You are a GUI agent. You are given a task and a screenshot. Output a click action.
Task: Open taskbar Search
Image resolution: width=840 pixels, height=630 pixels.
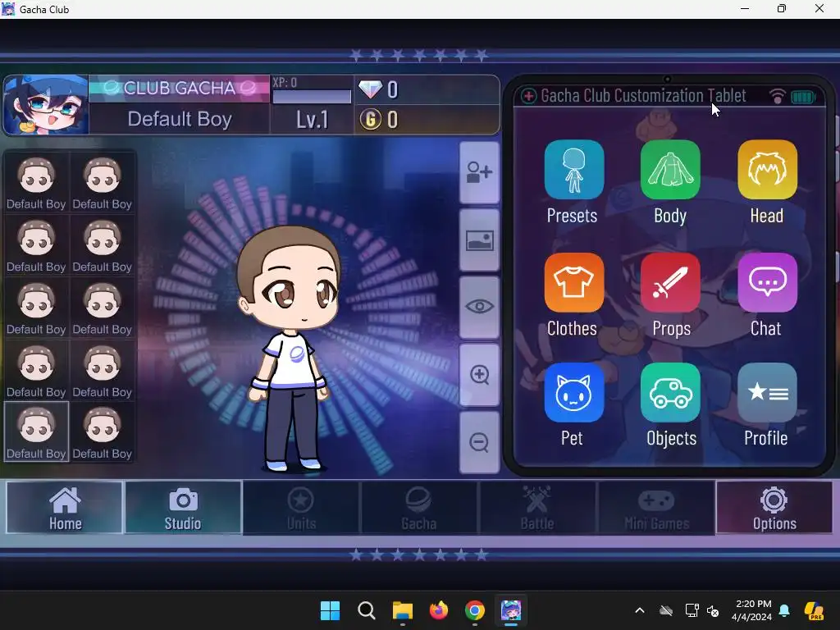tap(367, 610)
